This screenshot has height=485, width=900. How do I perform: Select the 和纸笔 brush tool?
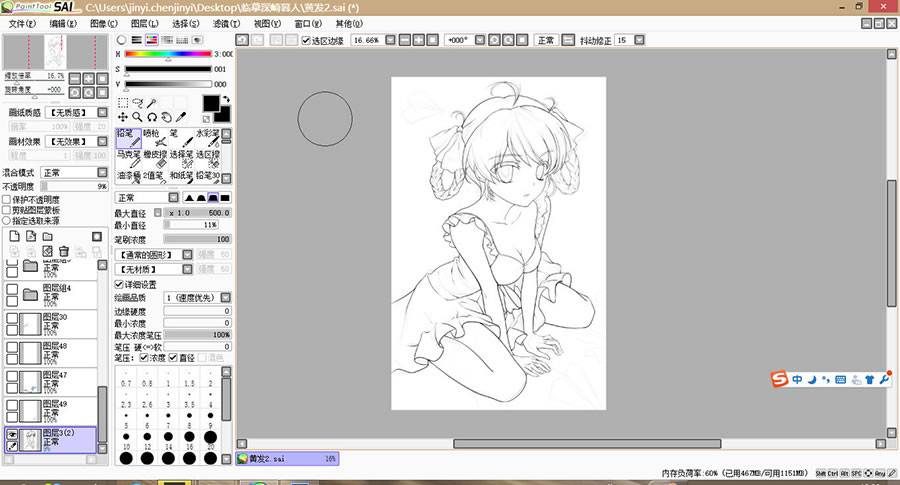(181, 177)
